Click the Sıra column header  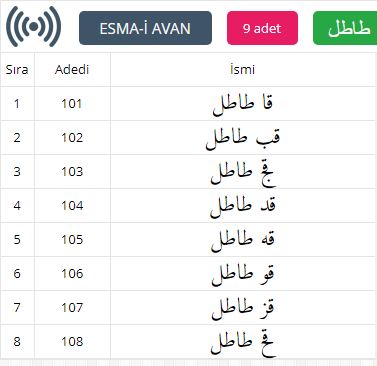pyautogui.click(x=17, y=70)
